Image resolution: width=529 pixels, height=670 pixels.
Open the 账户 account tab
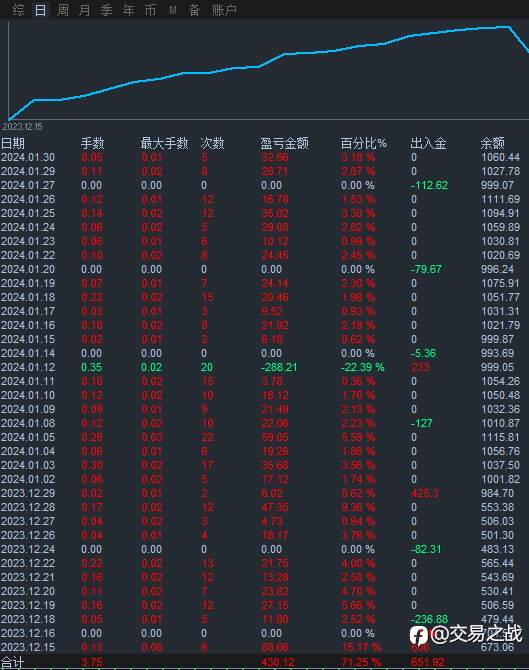point(224,9)
